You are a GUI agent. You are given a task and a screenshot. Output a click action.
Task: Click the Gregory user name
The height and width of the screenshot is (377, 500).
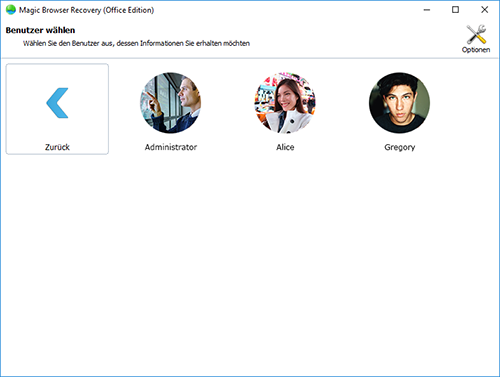pos(400,147)
